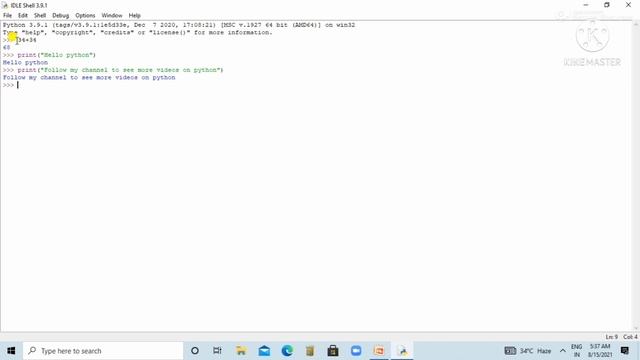Click the print("Follow my channel...") command line
Viewport: 640px width, 360px height.
(113, 70)
